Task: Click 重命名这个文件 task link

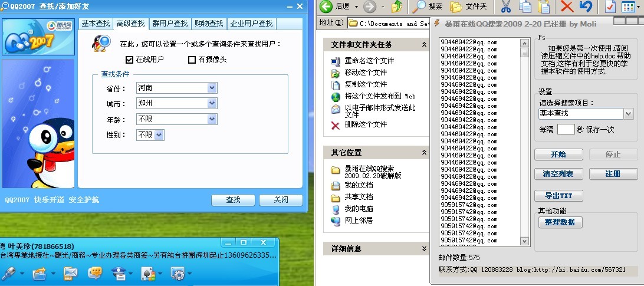Action: (x=369, y=61)
